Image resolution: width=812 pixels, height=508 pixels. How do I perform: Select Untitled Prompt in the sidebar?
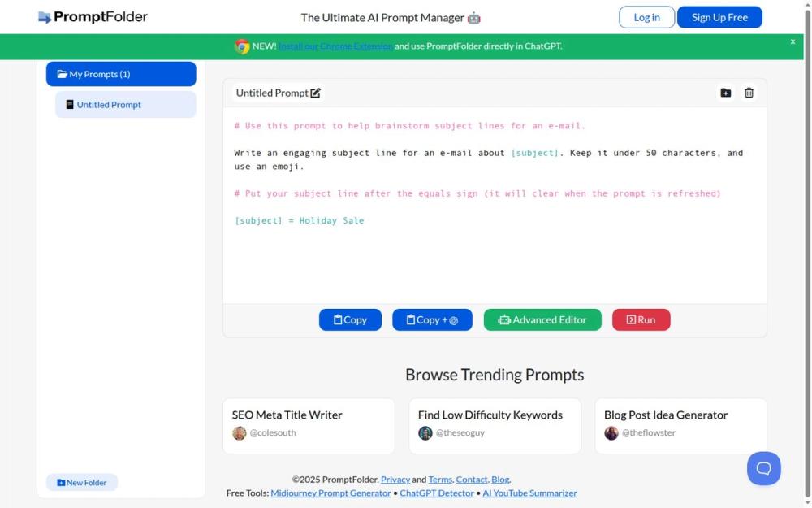coord(125,104)
